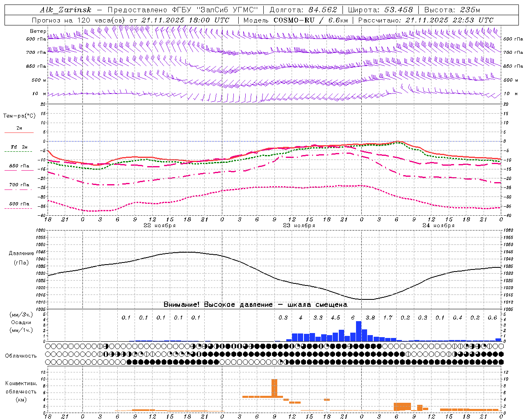Click the 'Td 2м' dew point legend entry

pos(19,147)
